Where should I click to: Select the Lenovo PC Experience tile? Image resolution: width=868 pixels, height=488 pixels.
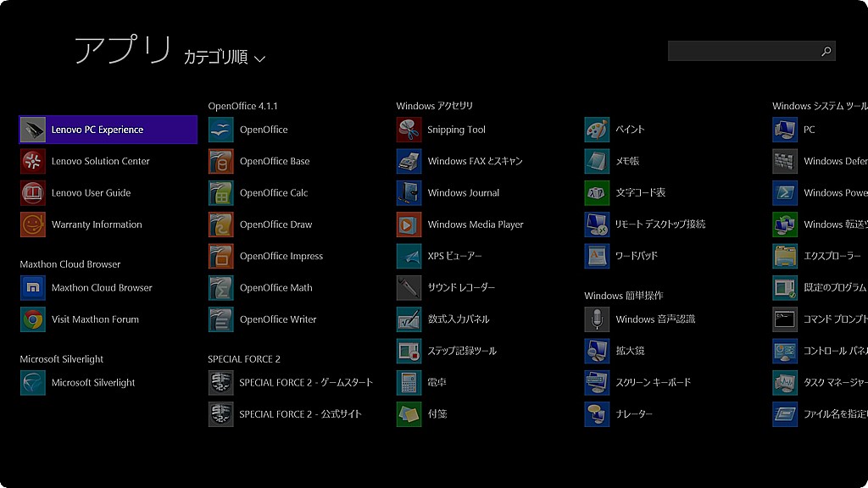click(x=108, y=130)
